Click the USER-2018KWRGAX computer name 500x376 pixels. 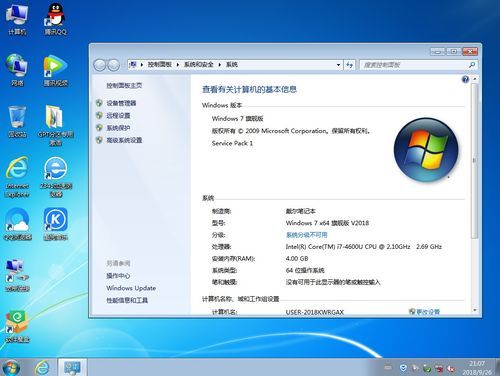pyautogui.click(x=315, y=312)
